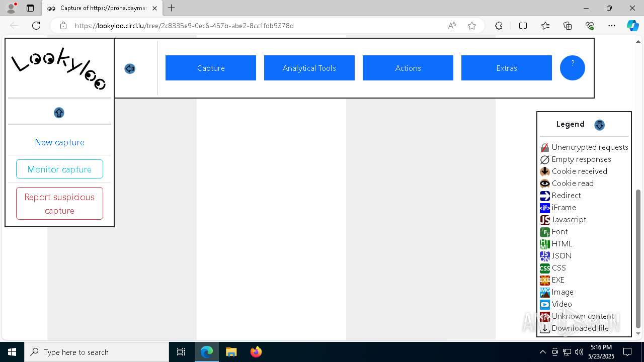View site information lock icon

click(63, 26)
